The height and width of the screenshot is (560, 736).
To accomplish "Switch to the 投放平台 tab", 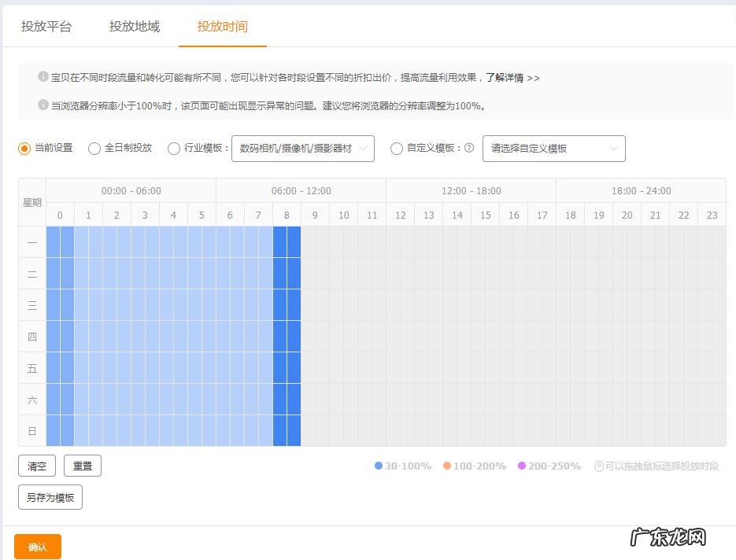I will (48, 26).
